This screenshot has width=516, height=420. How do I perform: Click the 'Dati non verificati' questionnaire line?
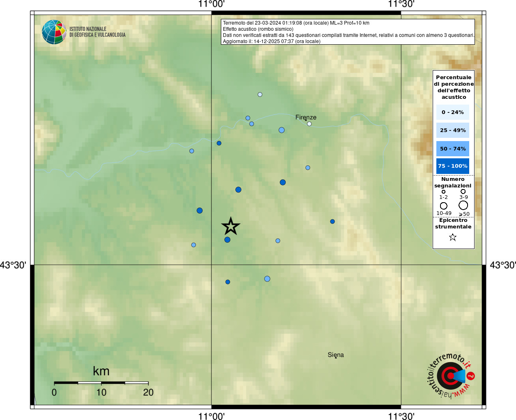coord(349,35)
